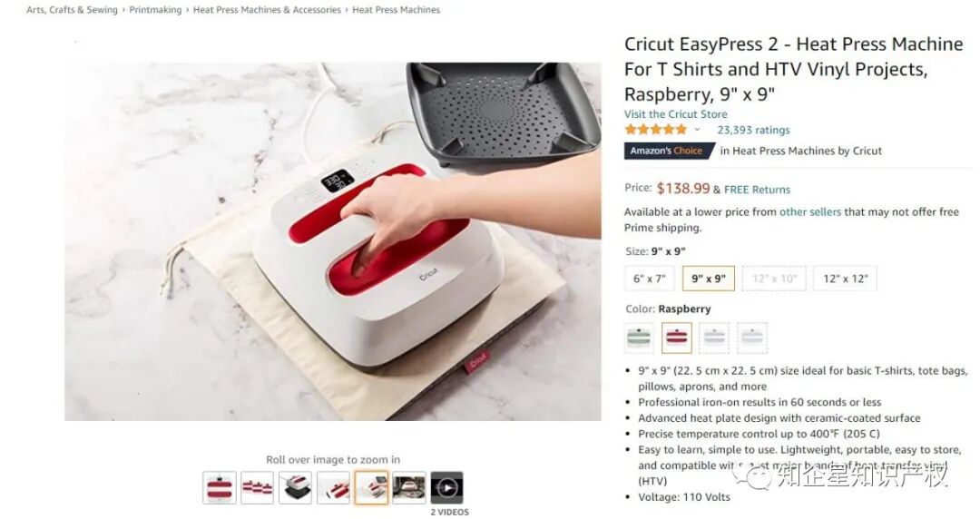
Task: Expand the star rating breakdown arrow
Action: pyautogui.click(x=697, y=130)
